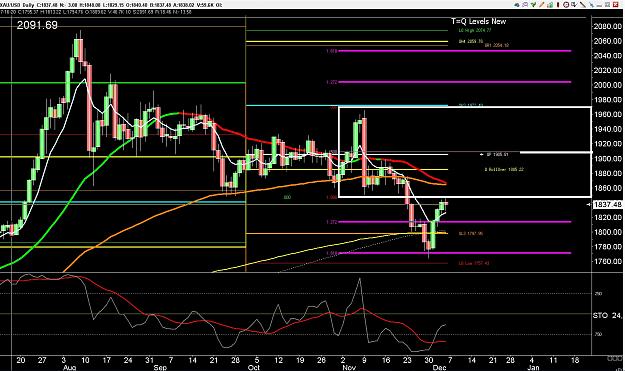
Task: Click the Jan month label on time axis
Action: [533, 367]
